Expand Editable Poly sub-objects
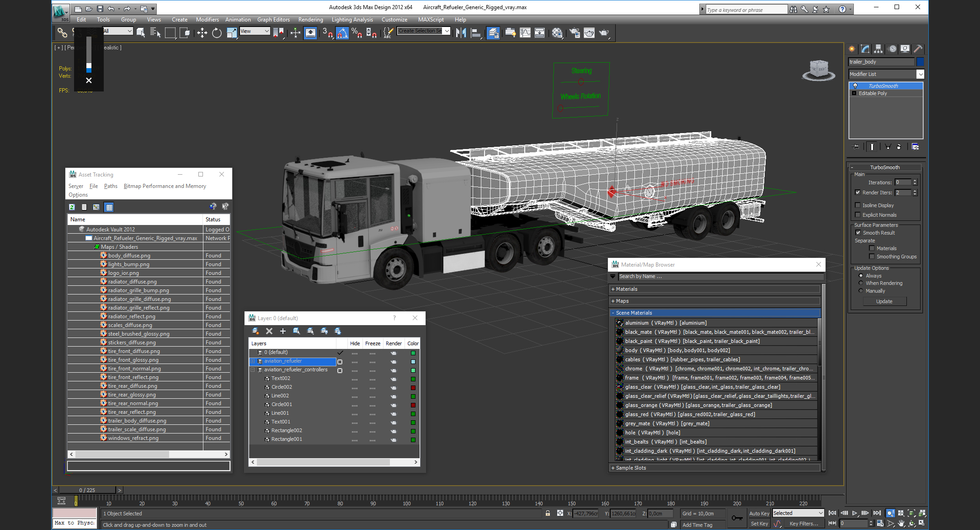The width and height of the screenshot is (980, 530). [x=854, y=93]
